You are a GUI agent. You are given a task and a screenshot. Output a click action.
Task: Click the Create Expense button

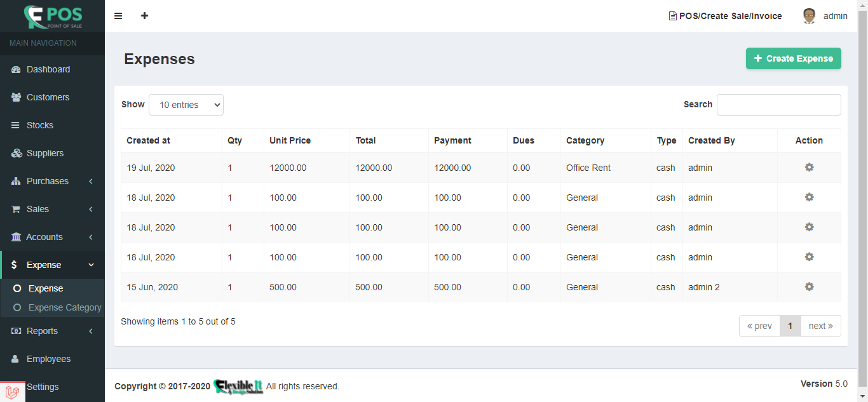(793, 58)
